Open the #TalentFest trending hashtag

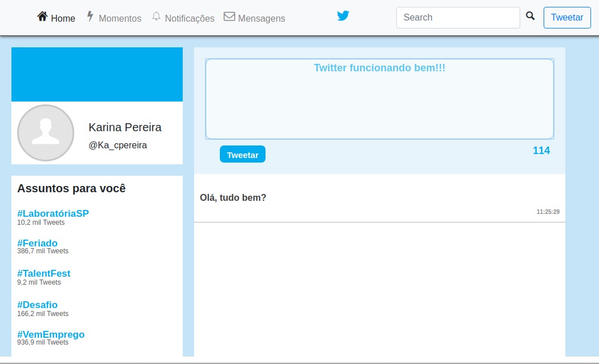point(44,273)
